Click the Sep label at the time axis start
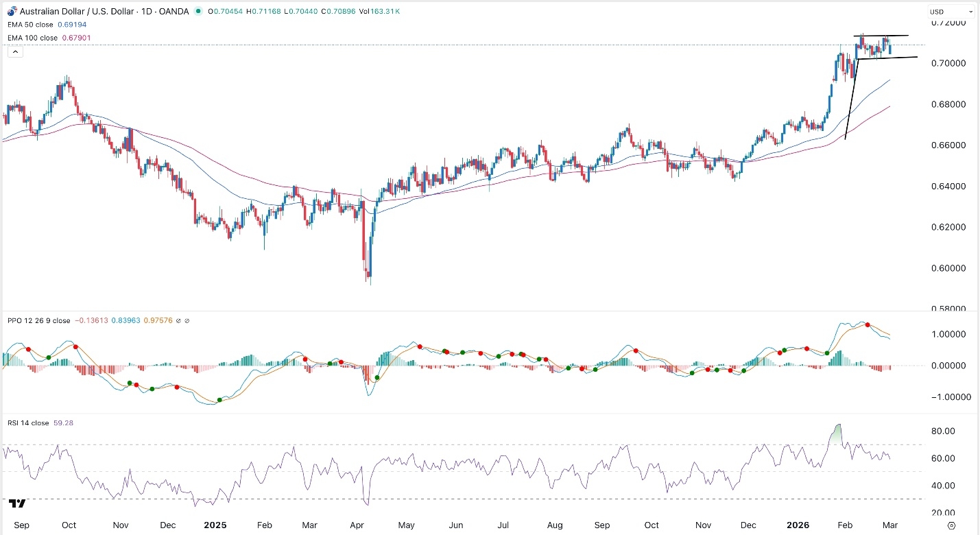980x535 pixels. pyautogui.click(x=21, y=525)
